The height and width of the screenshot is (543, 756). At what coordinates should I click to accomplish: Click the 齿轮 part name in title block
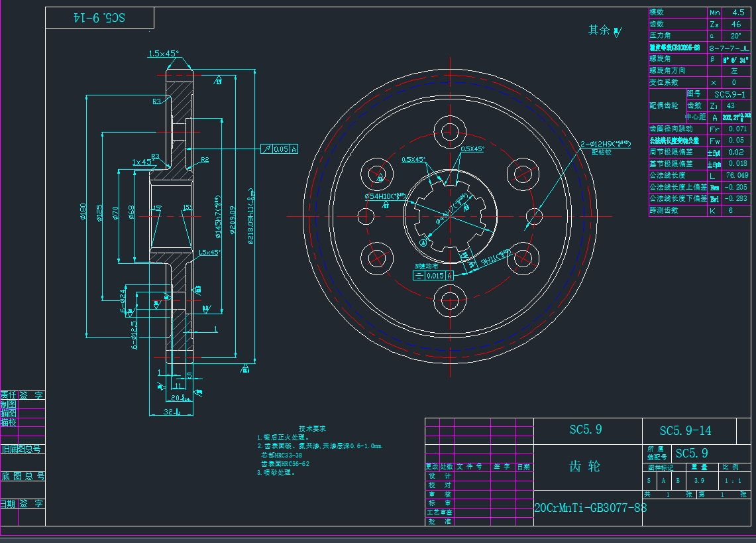(585, 466)
